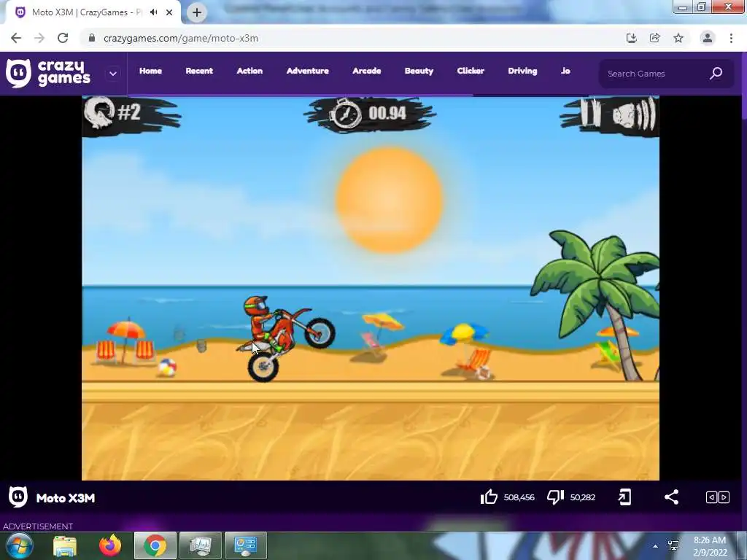Click the mobile device icon beside ratings

click(x=624, y=497)
